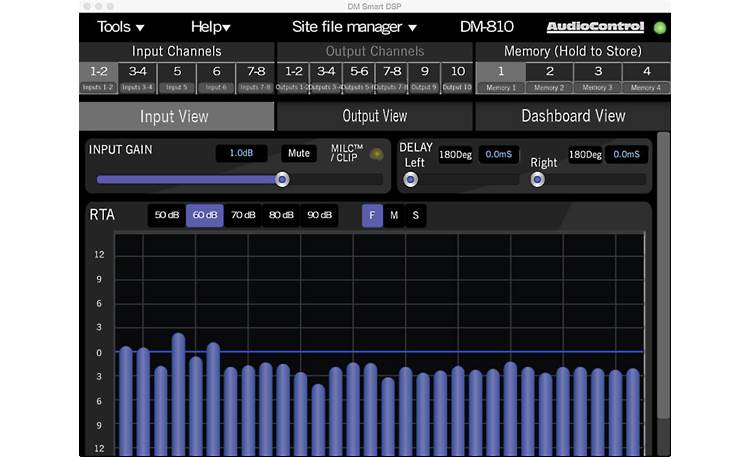The height and width of the screenshot is (457, 750).
Task: Click the input gain slider handle
Action: [x=282, y=179]
